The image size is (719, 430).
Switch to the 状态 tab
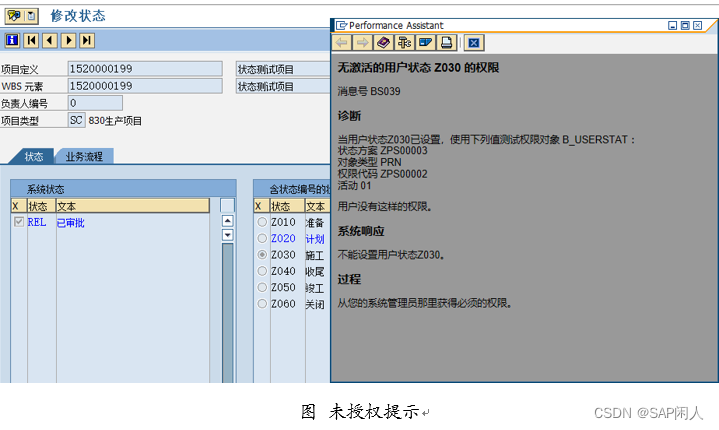(x=33, y=156)
